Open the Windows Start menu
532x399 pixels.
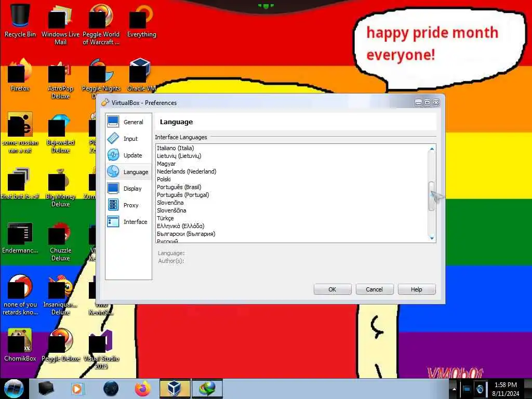(14, 389)
